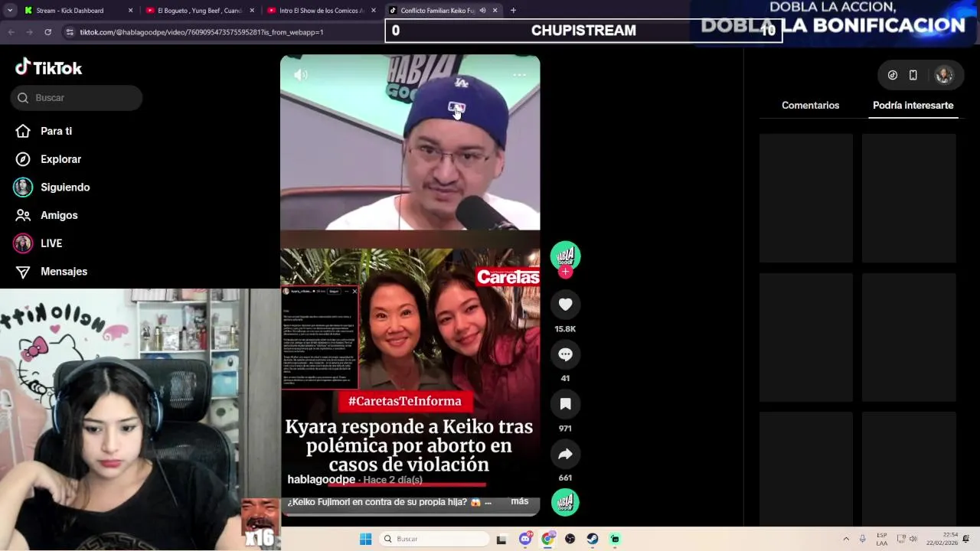Click the get-app phone icon

913,75
